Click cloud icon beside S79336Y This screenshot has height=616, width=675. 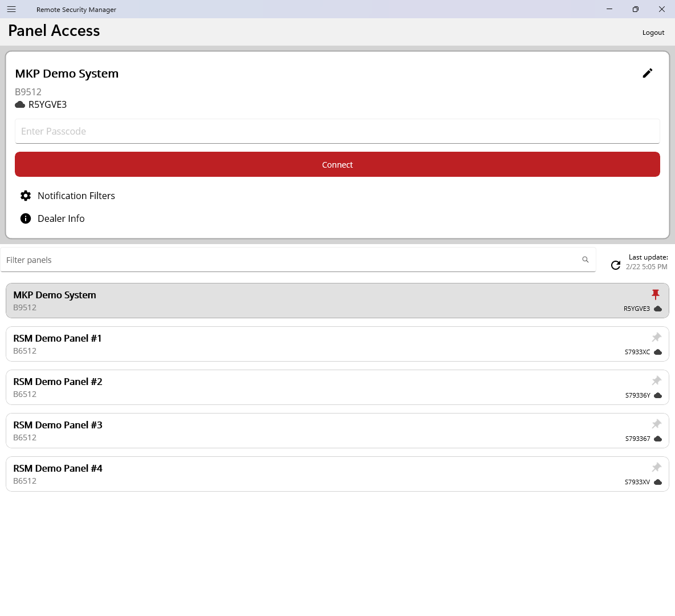pyautogui.click(x=658, y=395)
